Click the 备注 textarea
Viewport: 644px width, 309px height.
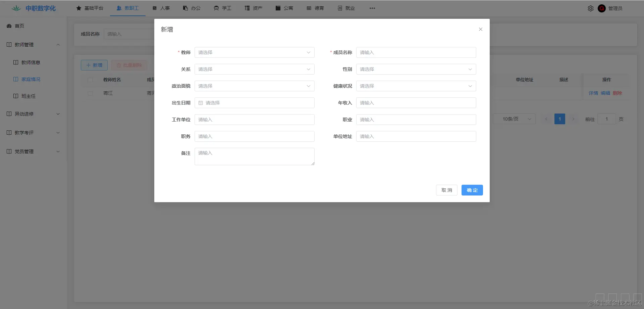point(255,157)
